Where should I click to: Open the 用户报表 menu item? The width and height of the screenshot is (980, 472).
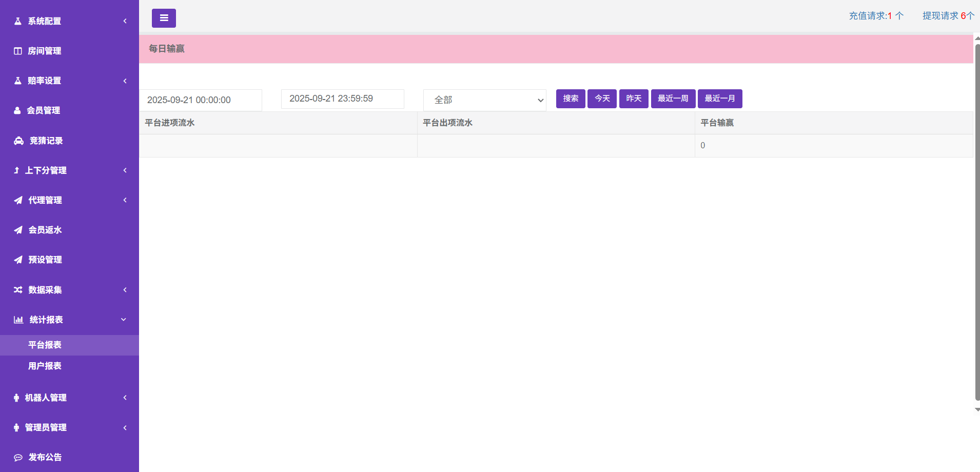pos(45,366)
